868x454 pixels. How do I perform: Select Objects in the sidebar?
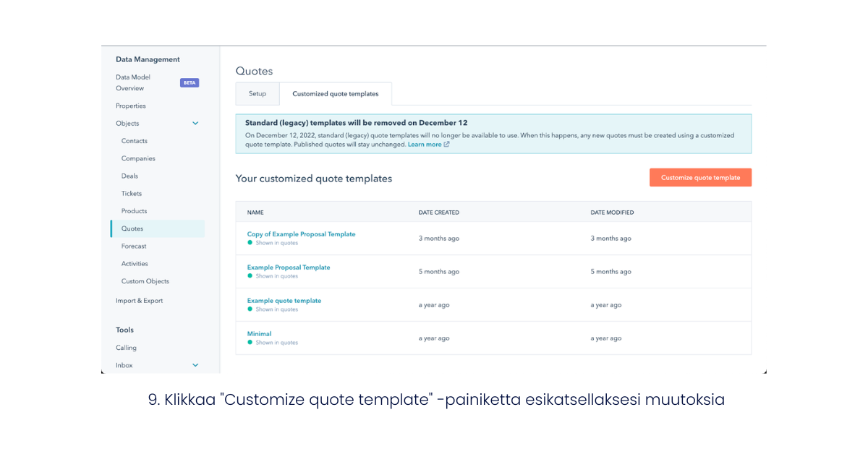tap(127, 124)
